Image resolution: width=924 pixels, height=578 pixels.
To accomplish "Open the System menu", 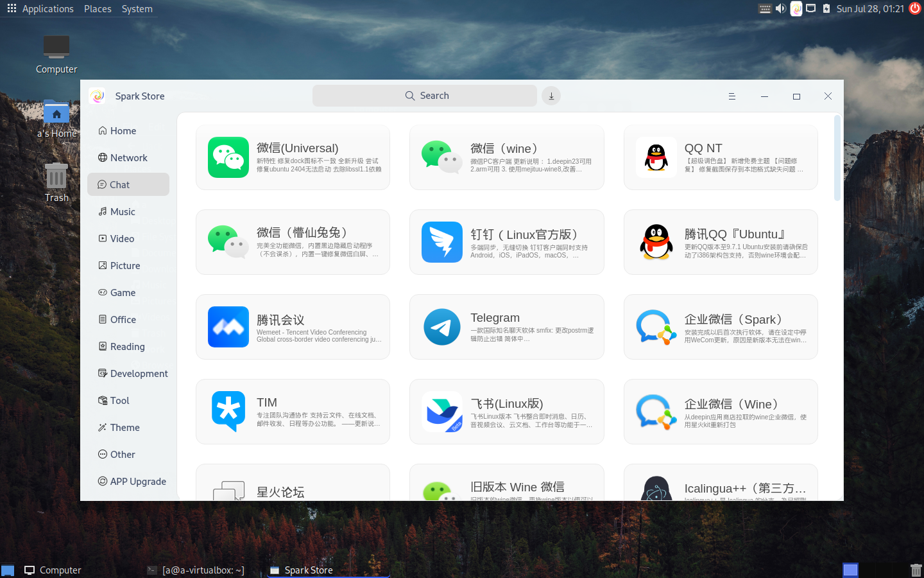I will pos(137,8).
